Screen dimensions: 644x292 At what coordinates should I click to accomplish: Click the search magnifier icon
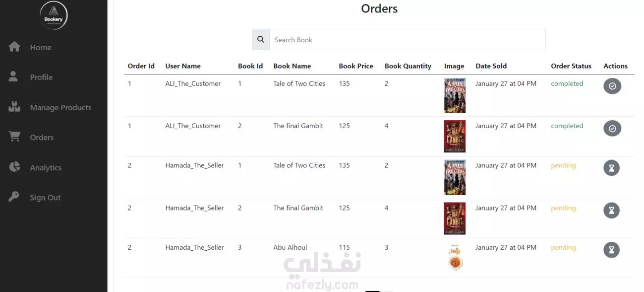261,40
